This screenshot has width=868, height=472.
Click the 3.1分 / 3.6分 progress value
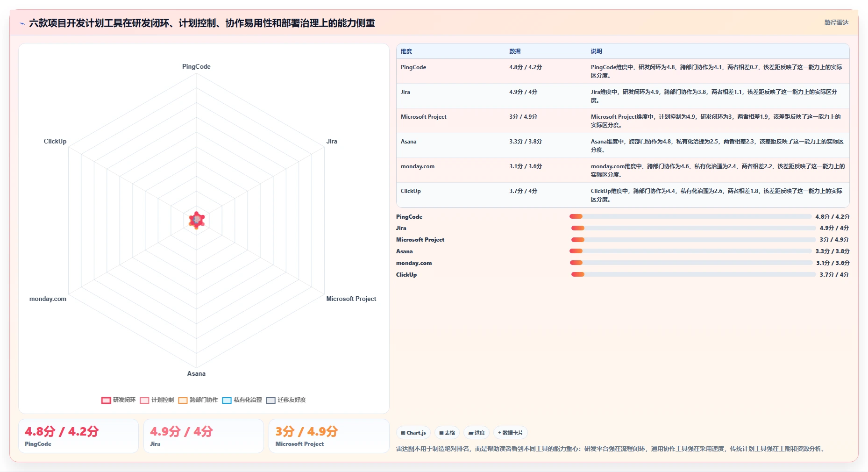[833, 263]
